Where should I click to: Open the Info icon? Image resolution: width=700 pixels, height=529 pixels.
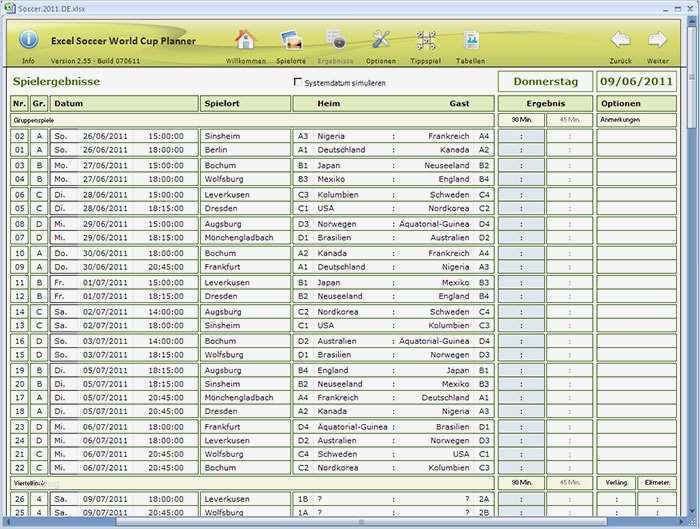[x=28, y=40]
